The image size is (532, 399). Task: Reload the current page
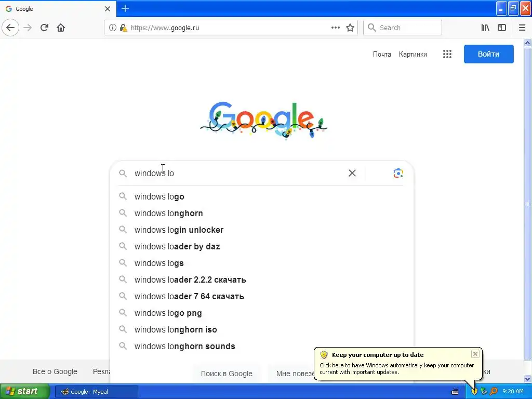point(44,28)
